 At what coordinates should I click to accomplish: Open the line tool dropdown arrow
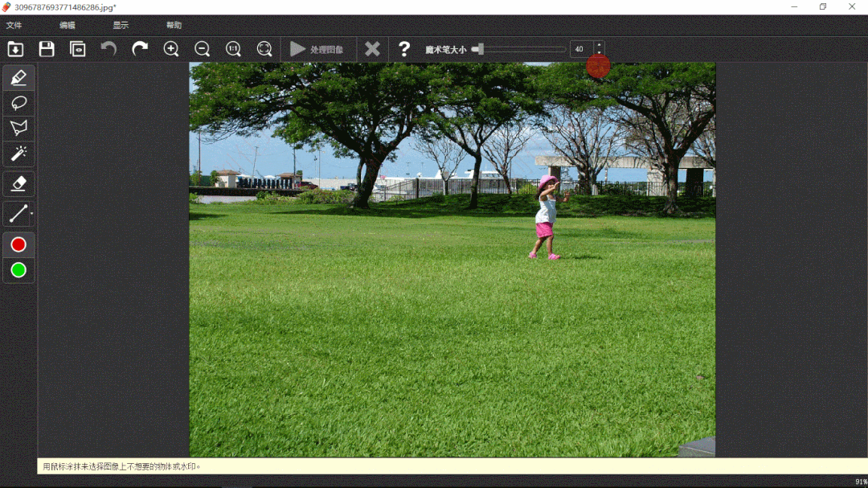pyautogui.click(x=31, y=213)
